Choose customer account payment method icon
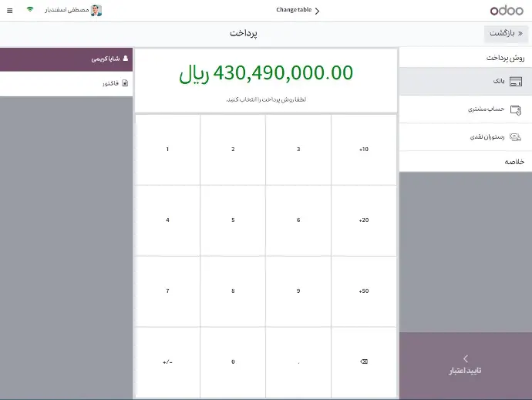The image size is (532, 400). point(516,109)
